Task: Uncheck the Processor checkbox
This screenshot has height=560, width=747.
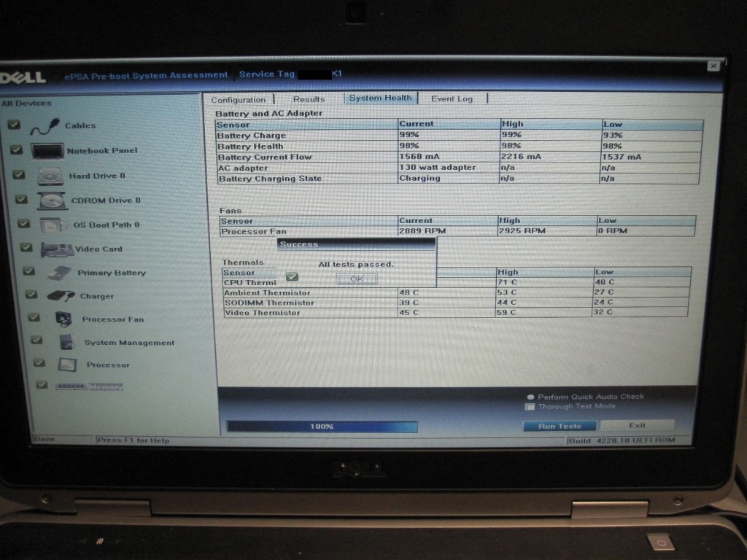Action: 39,363
